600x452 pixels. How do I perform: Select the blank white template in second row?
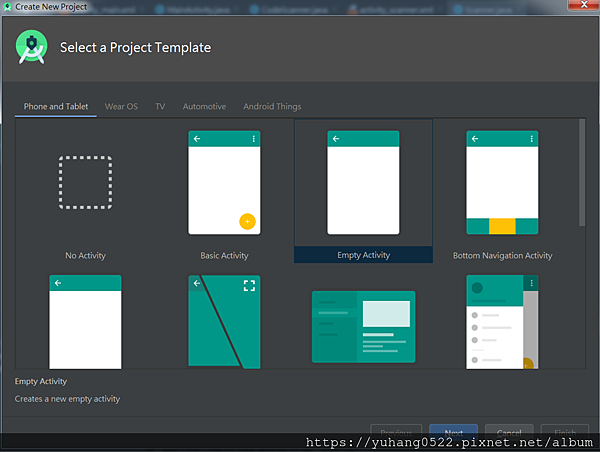[x=85, y=322]
